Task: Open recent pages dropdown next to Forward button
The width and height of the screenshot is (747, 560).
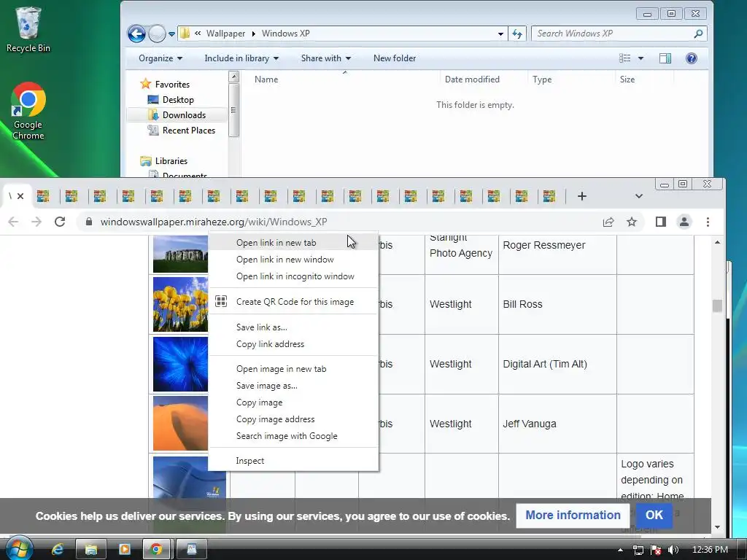Action: point(171,34)
